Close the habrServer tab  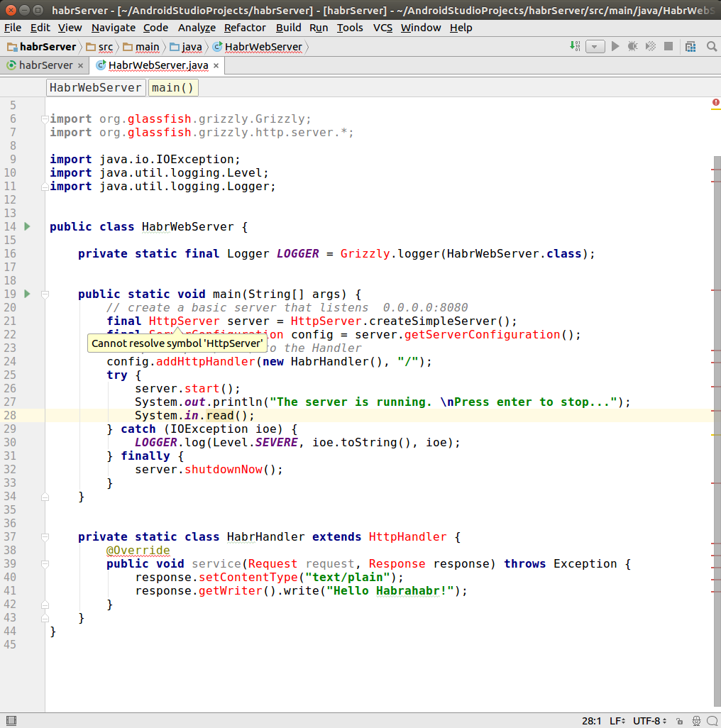click(80, 66)
